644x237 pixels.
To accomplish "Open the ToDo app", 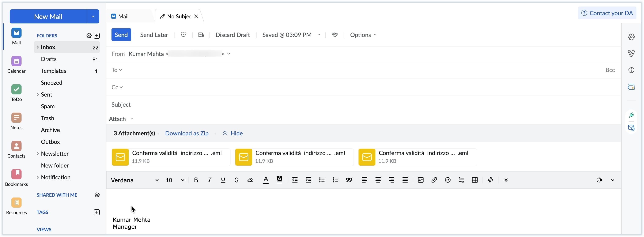I will (16, 93).
